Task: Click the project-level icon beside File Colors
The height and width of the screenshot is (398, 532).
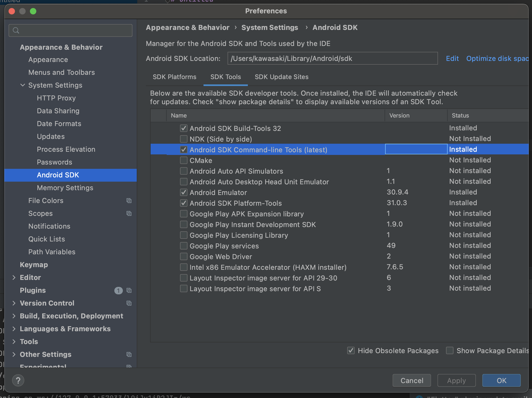Action: click(129, 201)
